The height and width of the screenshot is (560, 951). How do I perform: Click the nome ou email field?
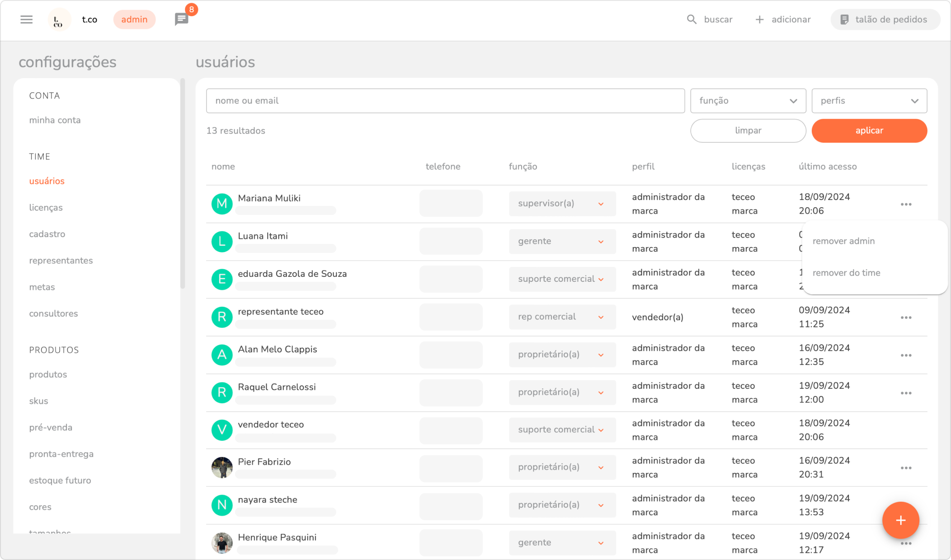pyautogui.click(x=445, y=101)
